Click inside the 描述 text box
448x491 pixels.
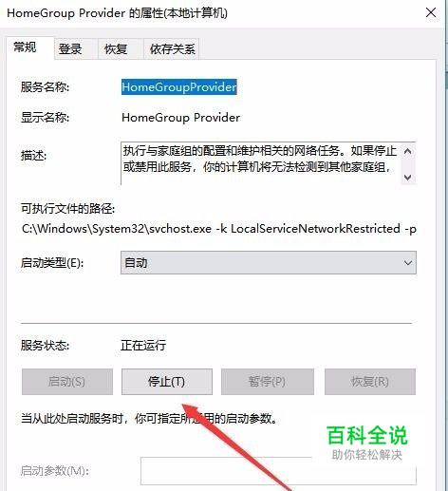tap(261, 163)
